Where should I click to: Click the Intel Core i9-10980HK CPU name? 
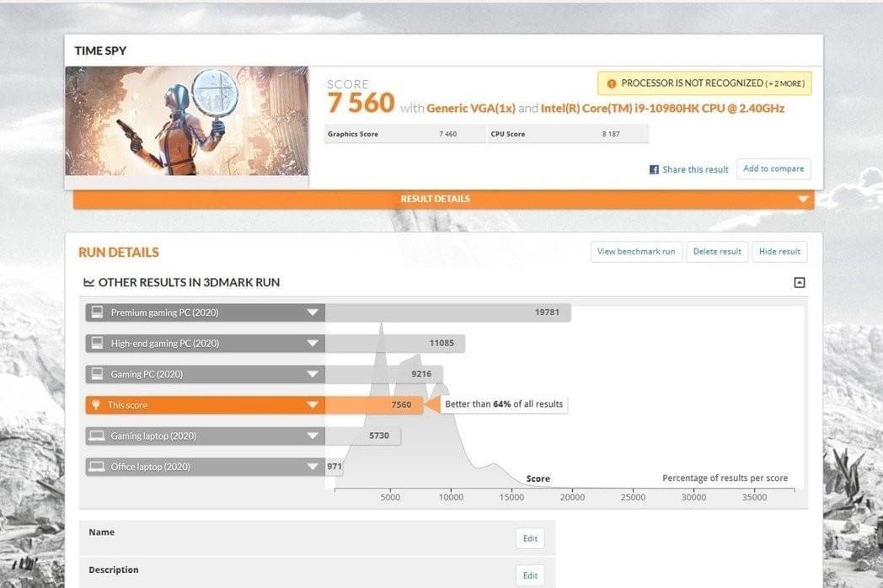[662, 108]
